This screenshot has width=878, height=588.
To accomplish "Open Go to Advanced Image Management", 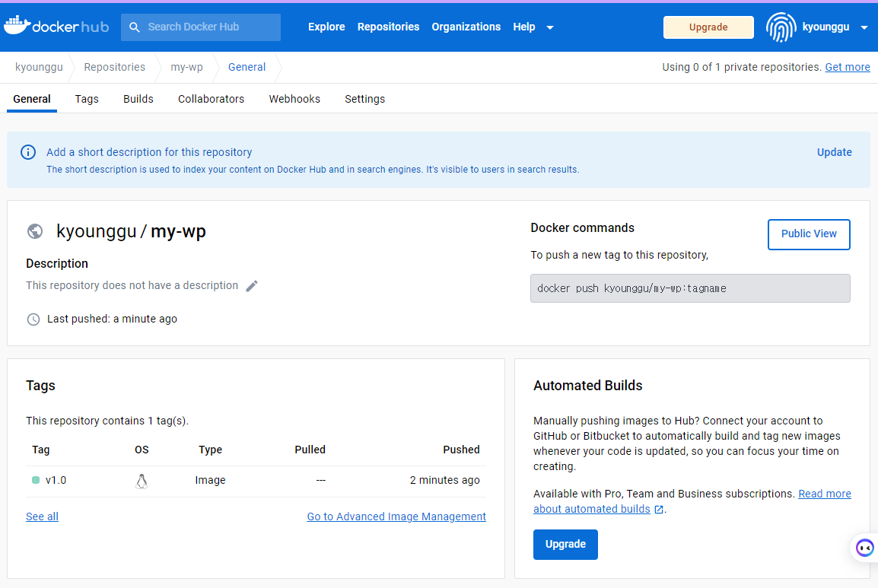I will point(396,517).
